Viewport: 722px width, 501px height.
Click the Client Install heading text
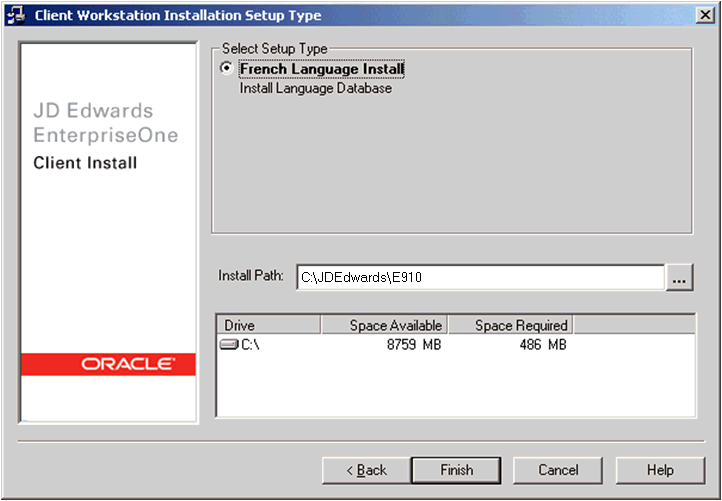point(85,163)
